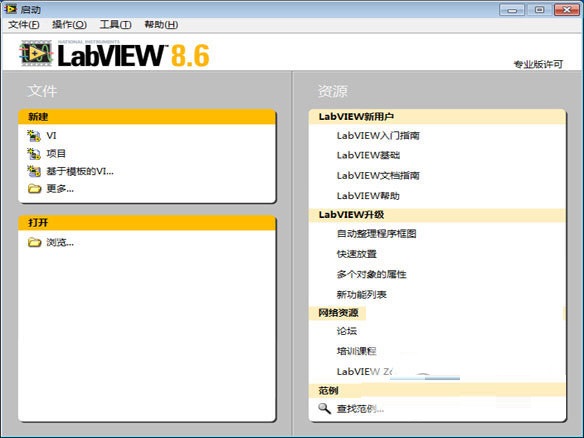This screenshot has width=584, height=438.
Task: Open the 论坛 web resource
Action: pos(347,331)
